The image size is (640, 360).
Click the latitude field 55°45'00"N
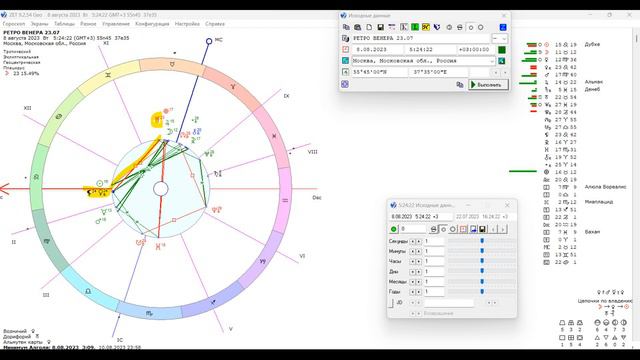pos(380,72)
